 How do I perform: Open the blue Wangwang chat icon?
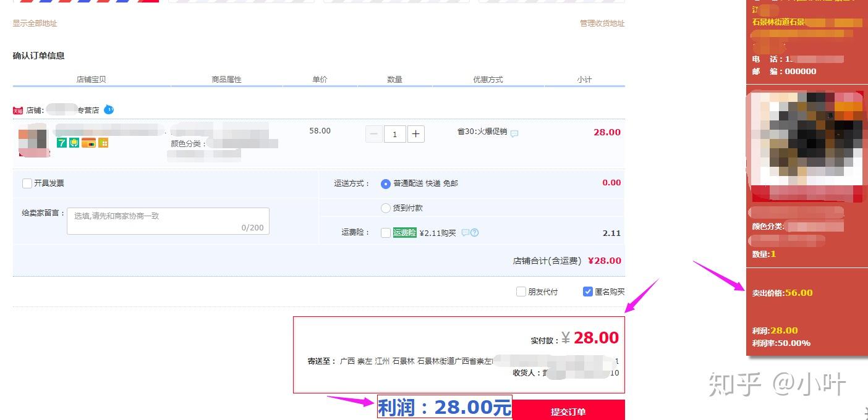tap(109, 110)
